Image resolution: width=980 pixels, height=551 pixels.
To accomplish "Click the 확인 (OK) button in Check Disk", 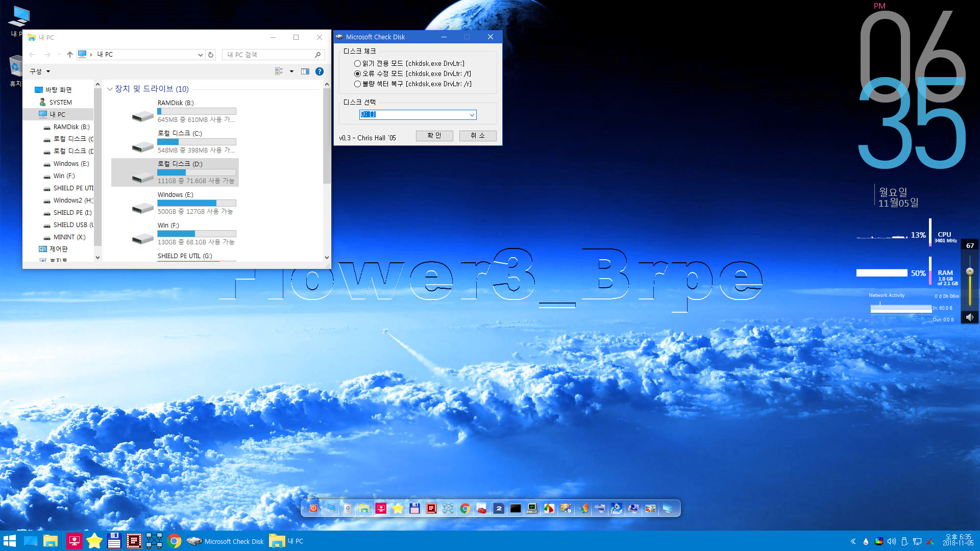I will (434, 136).
